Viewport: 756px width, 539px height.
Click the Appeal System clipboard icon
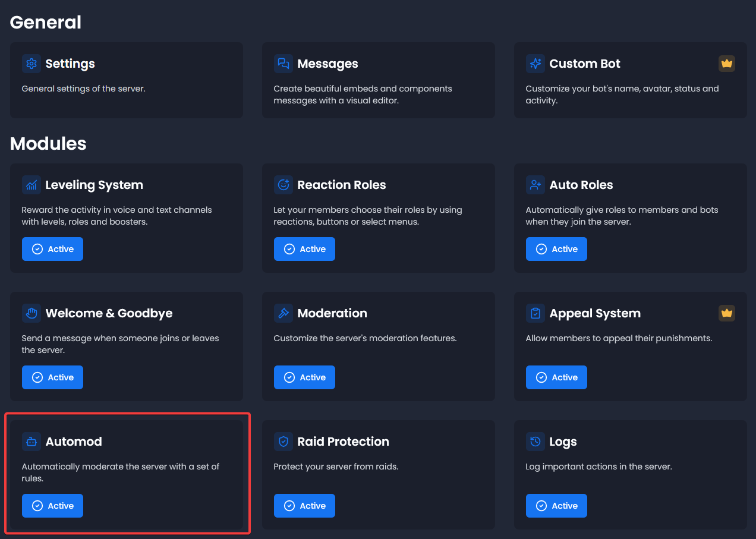coord(535,313)
